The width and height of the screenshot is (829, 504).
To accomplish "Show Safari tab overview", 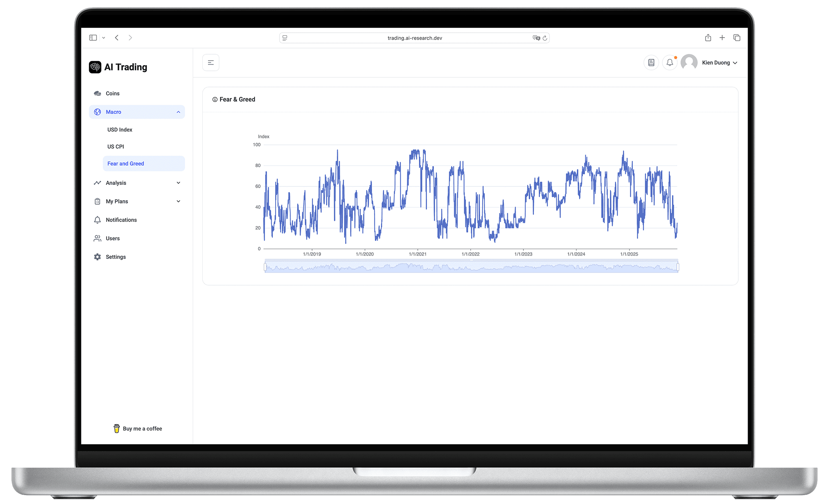I will coord(737,38).
